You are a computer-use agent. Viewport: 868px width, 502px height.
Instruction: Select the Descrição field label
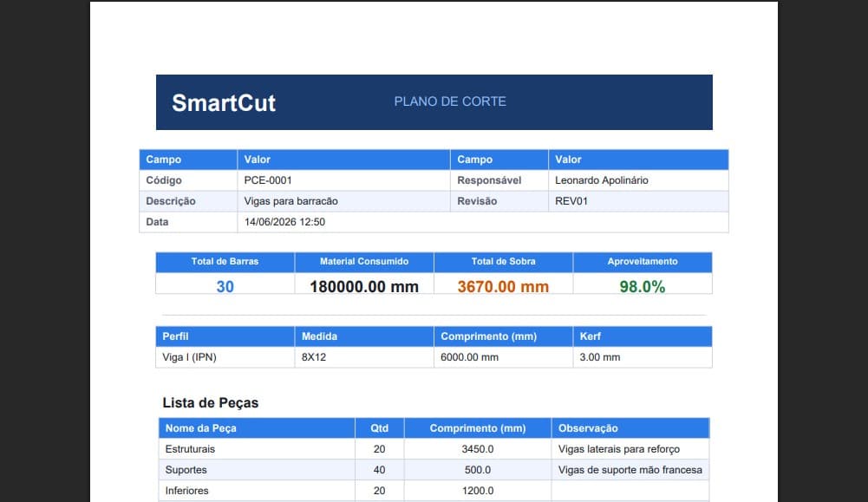[171, 201]
